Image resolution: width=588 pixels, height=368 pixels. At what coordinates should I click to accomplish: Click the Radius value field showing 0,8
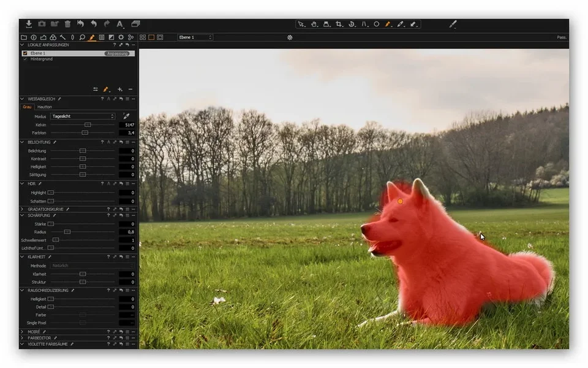click(127, 232)
